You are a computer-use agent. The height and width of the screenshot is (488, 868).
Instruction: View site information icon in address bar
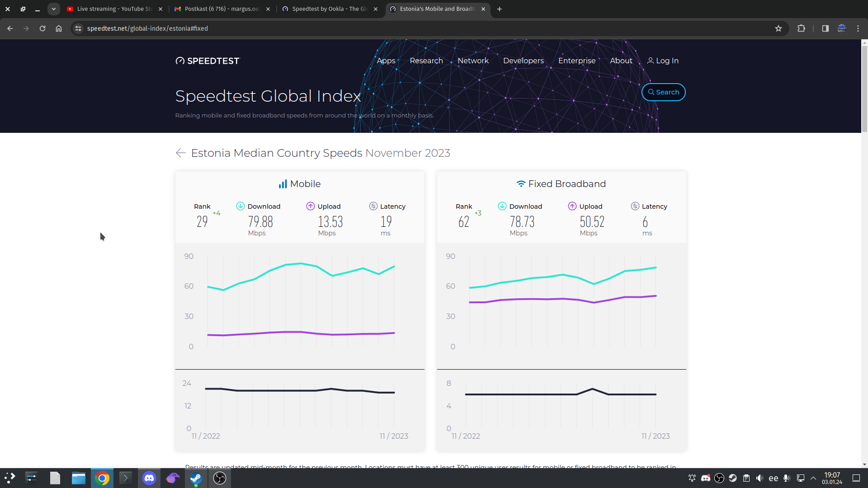pyautogui.click(x=78, y=28)
